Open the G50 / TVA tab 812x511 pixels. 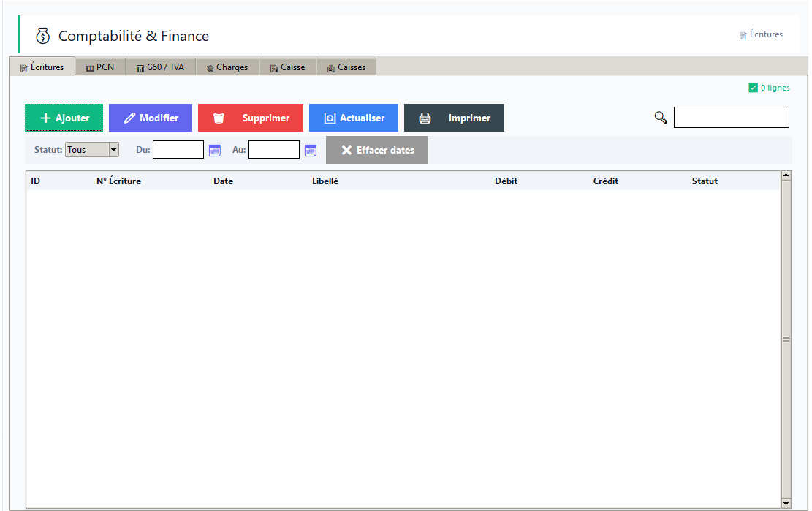click(160, 67)
